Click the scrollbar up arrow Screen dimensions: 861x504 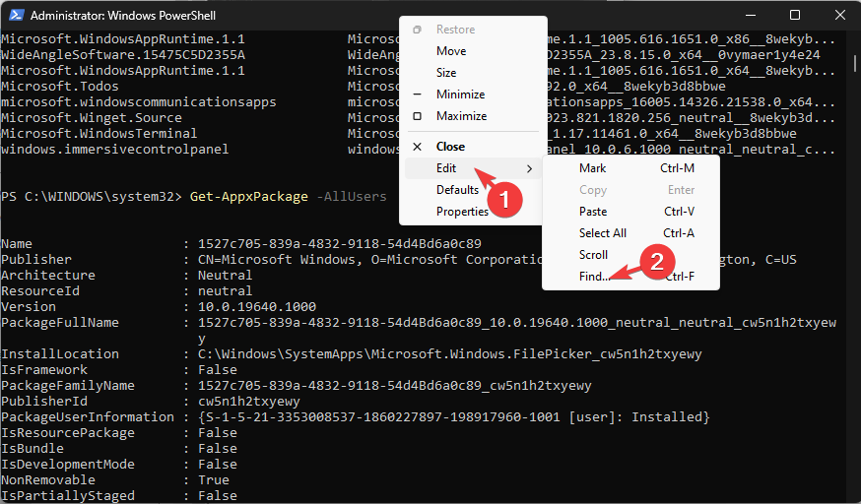(x=853, y=39)
